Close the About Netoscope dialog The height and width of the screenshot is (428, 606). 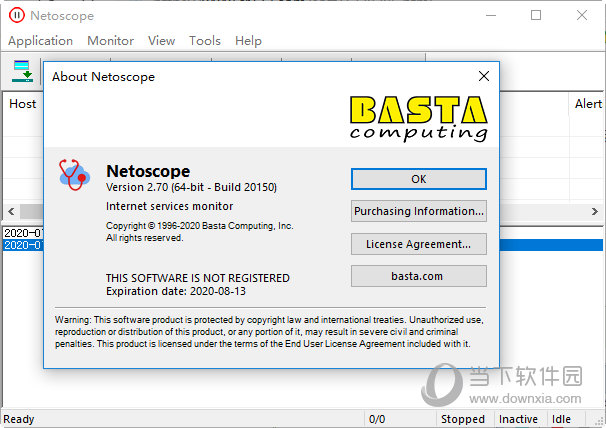pyautogui.click(x=483, y=76)
